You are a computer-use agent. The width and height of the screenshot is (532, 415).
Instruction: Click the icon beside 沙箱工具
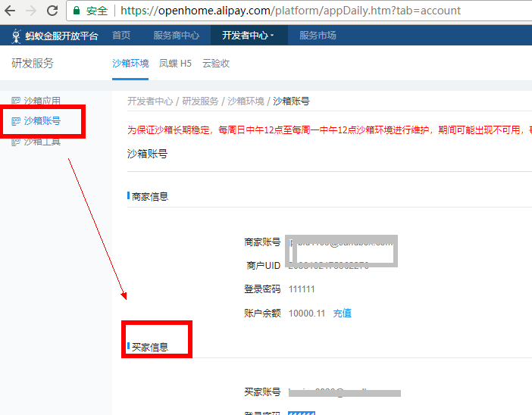tap(16, 142)
